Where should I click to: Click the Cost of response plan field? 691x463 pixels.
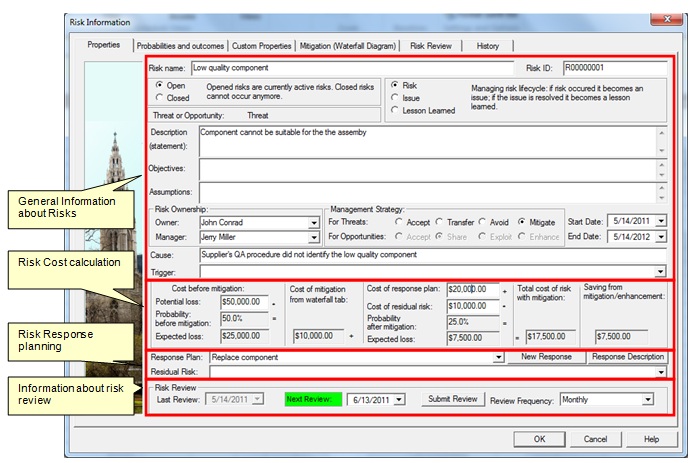pos(473,289)
